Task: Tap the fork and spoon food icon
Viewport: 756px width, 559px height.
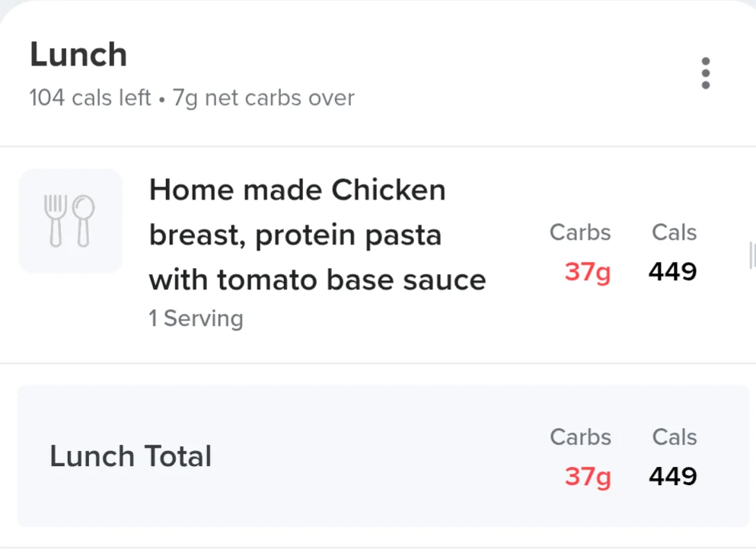Action: (x=70, y=221)
